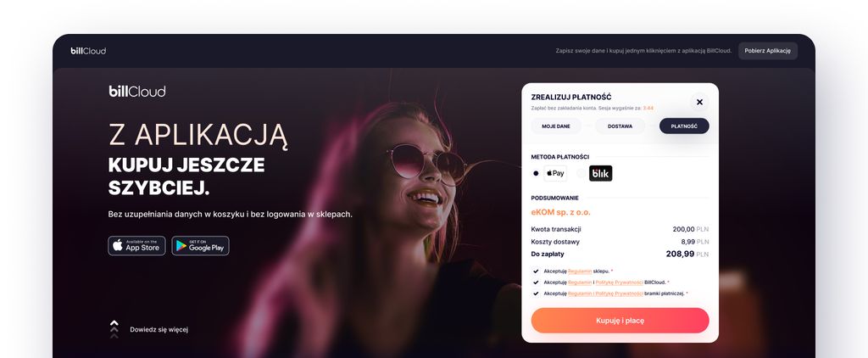This screenshot has height=358, width=868.
Task: Select the Apple Pay radio button
Action: pos(536,173)
